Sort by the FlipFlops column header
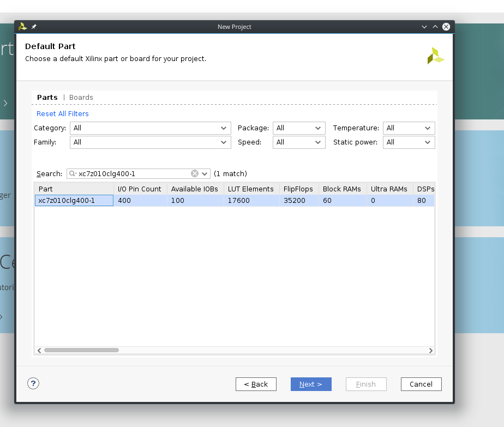504x427 pixels. point(299,189)
